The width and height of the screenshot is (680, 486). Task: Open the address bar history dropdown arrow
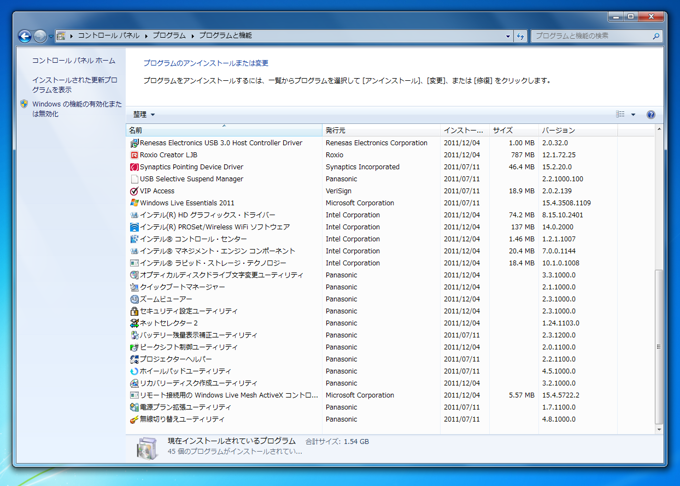508,36
